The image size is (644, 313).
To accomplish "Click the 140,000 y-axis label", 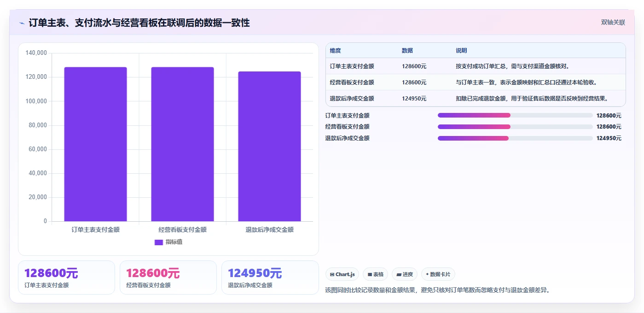I will pos(36,53).
